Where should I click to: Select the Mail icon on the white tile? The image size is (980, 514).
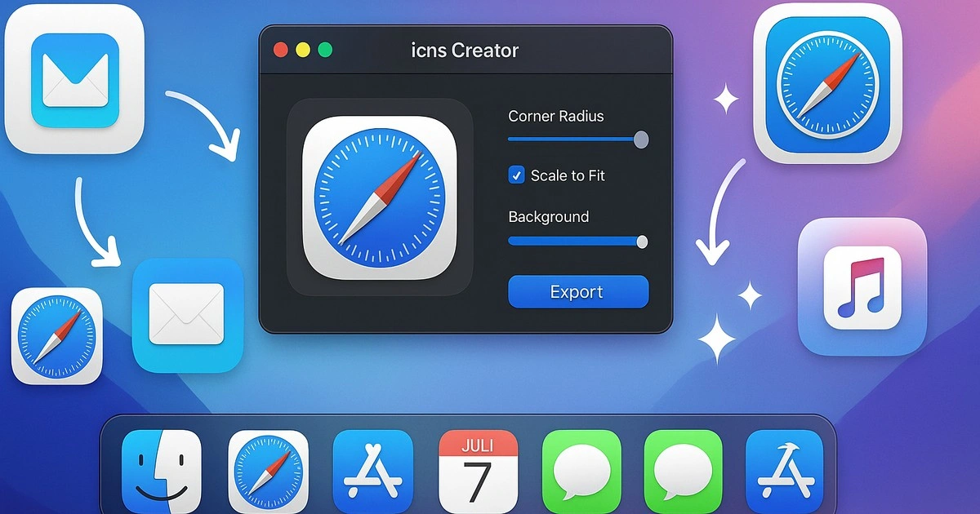click(74, 79)
